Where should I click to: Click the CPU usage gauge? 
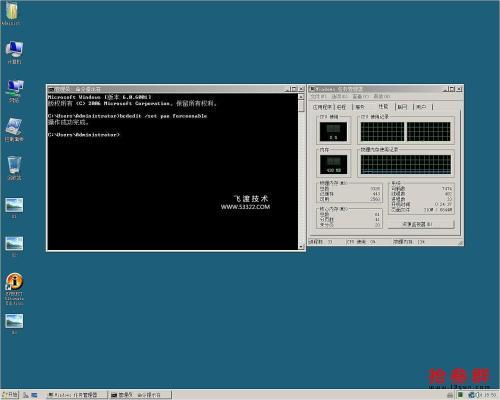(x=333, y=132)
